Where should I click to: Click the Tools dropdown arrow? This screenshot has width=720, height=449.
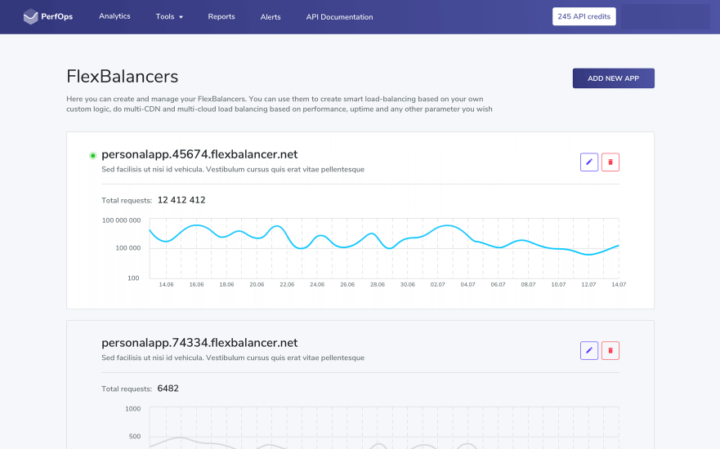coord(181,17)
